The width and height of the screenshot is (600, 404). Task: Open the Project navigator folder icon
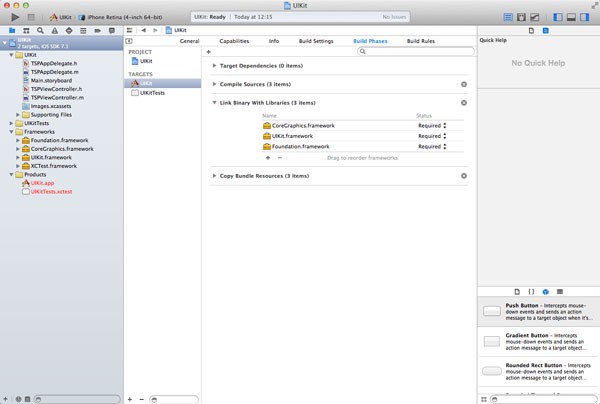pyautogui.click(x=12, y=30)
